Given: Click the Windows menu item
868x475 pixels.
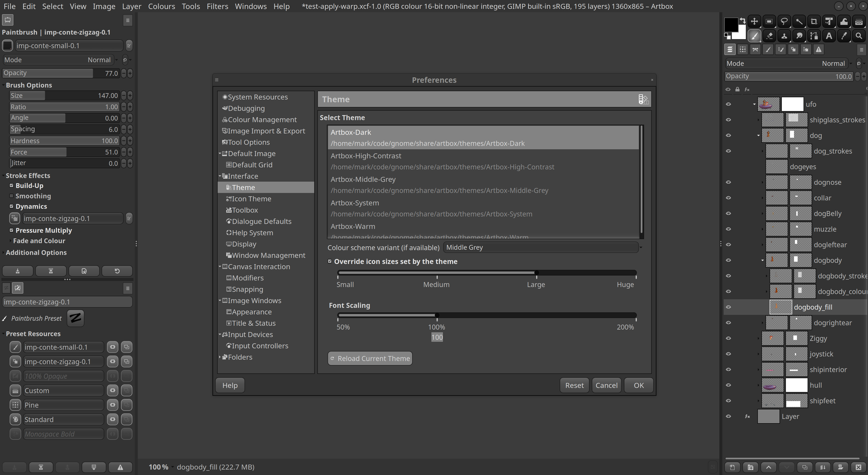Looking at the screenshot, I should [x=250, y=6].
